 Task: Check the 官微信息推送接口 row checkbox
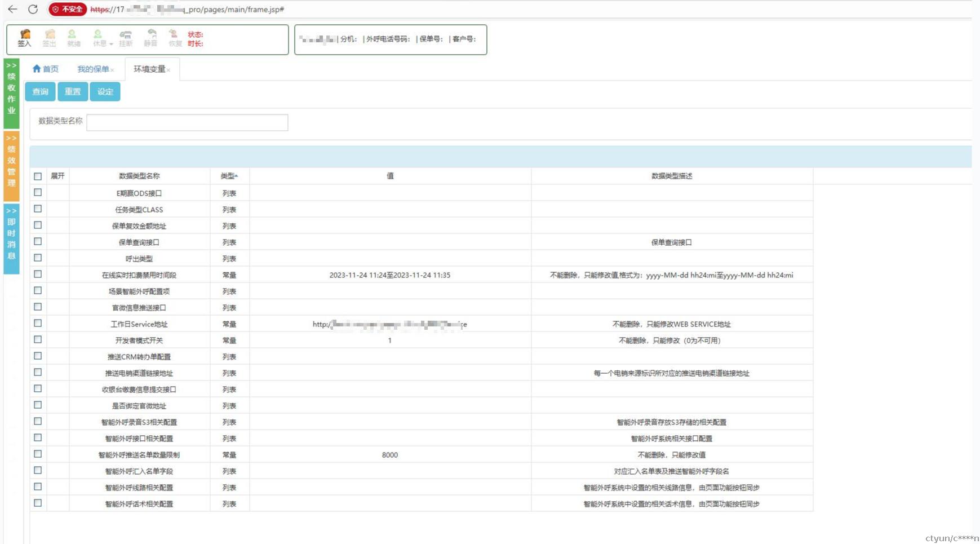point(38,307)
